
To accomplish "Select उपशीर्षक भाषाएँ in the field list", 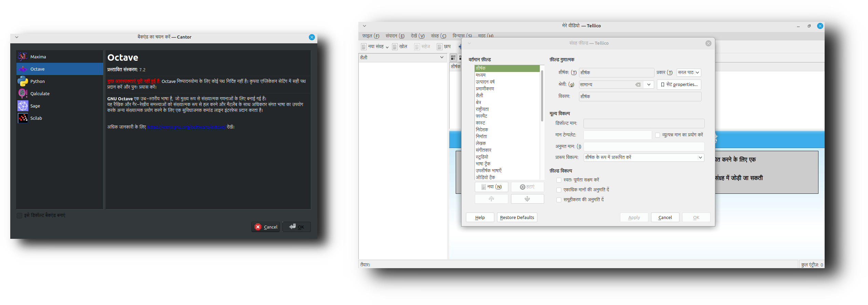I will pyautogui.click(x=507, y=171).
